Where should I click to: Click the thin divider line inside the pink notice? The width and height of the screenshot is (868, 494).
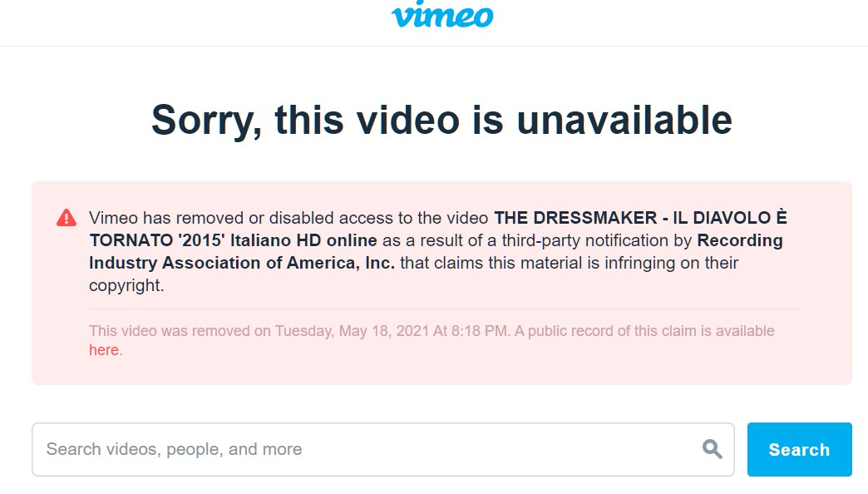point(445,309)
